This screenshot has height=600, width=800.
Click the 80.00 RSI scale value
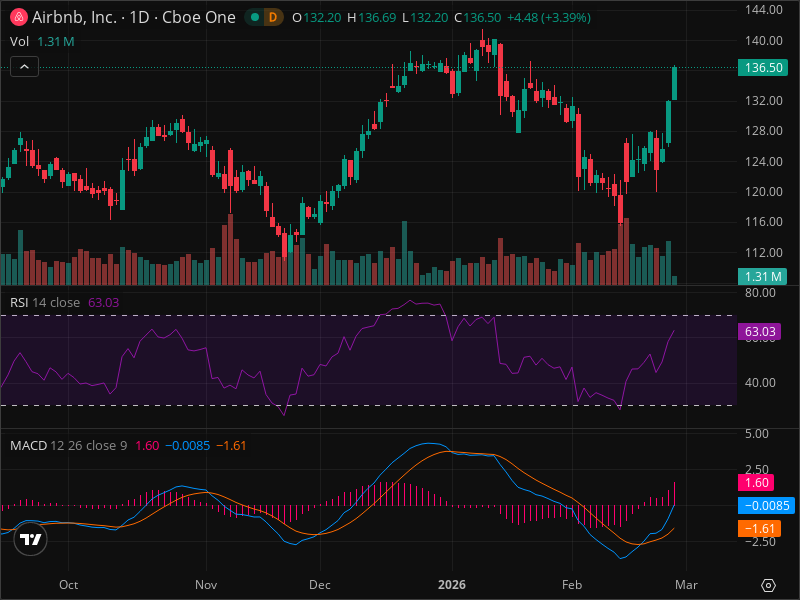[x=760, y=293]
